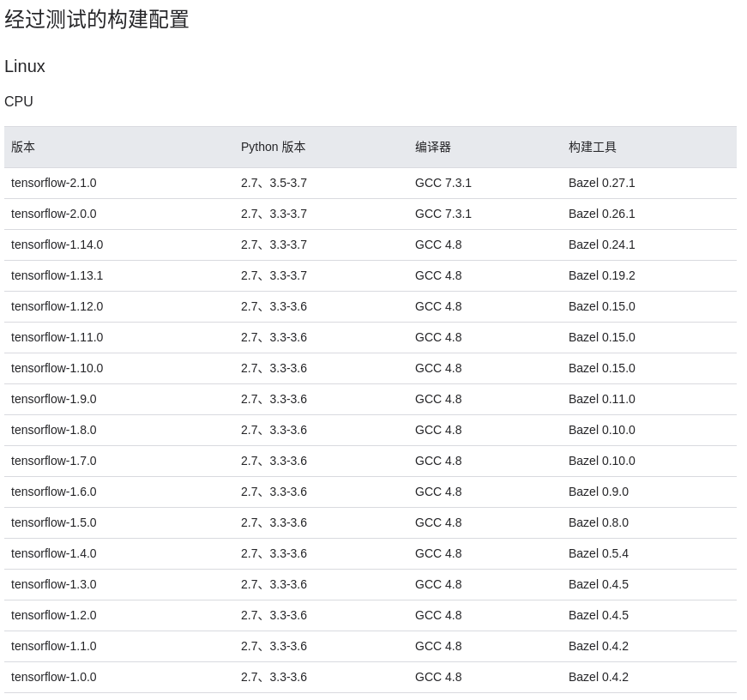Click GCC 4.8 in tensorflow-1.14.0 row
Screen dimensions: 747x700
(x=438, y=245)
